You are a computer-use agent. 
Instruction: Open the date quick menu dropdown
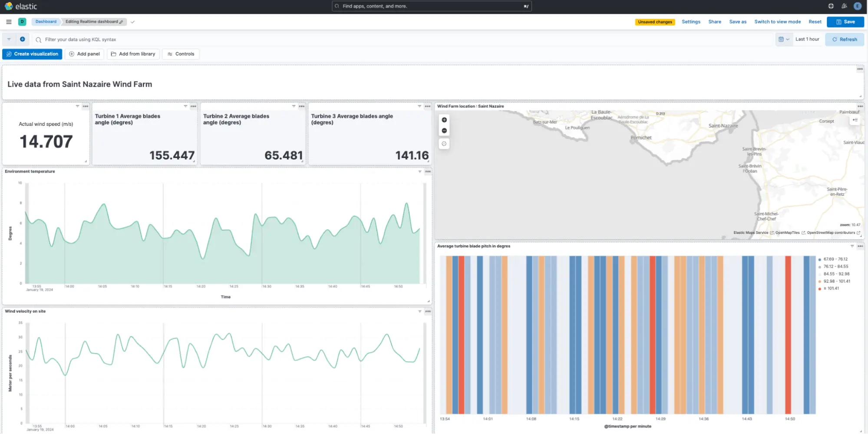[784, 39]
